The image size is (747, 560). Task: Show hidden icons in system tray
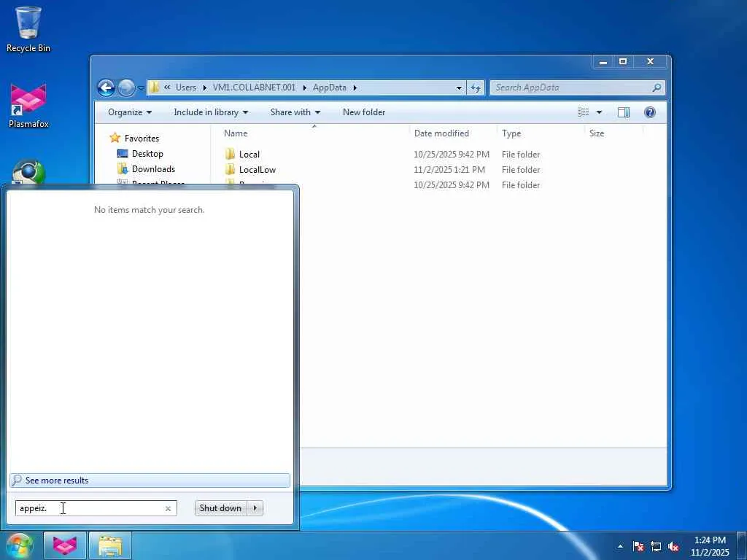[620, 546]
